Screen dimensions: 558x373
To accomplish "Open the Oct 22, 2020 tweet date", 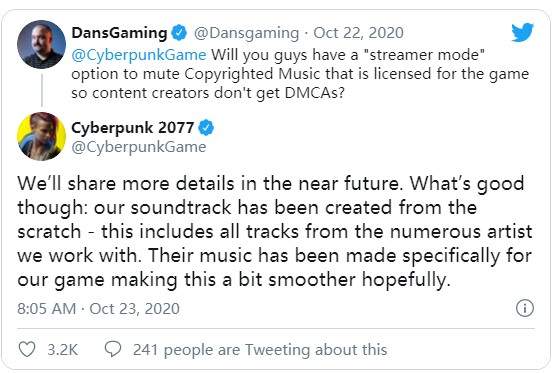I will tap(358, 33).
